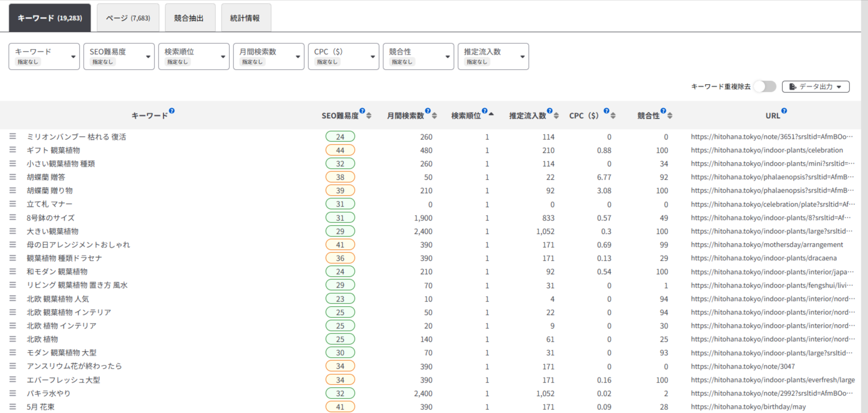
Task: Click keyword text リビング 観葉植物 置き方 風水
Action: [x=77, y=285]
